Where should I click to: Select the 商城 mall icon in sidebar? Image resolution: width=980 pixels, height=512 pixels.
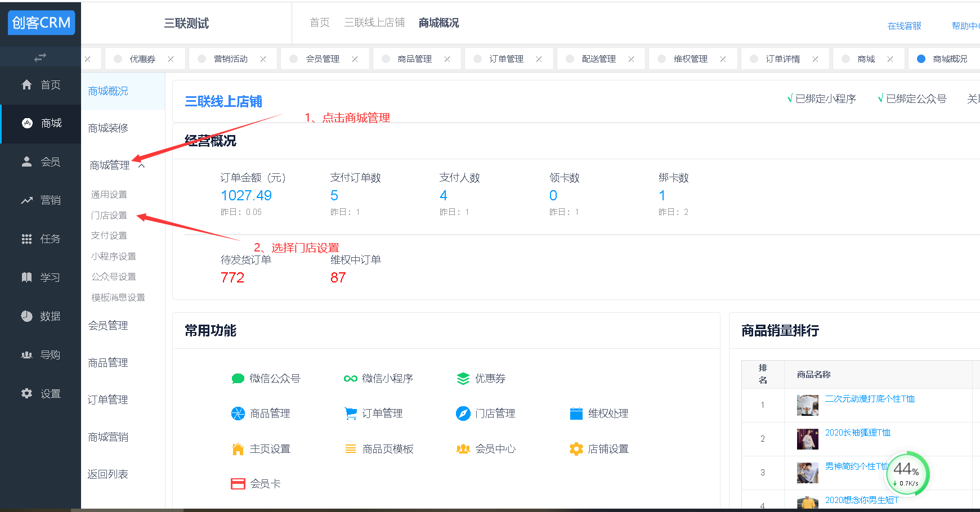point(27,123)
